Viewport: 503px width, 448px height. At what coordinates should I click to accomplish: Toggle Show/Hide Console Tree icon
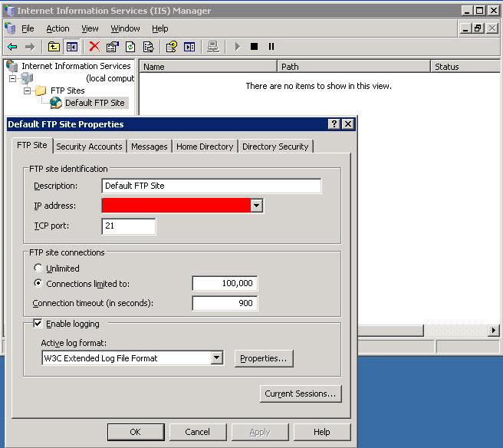[72, 47]
